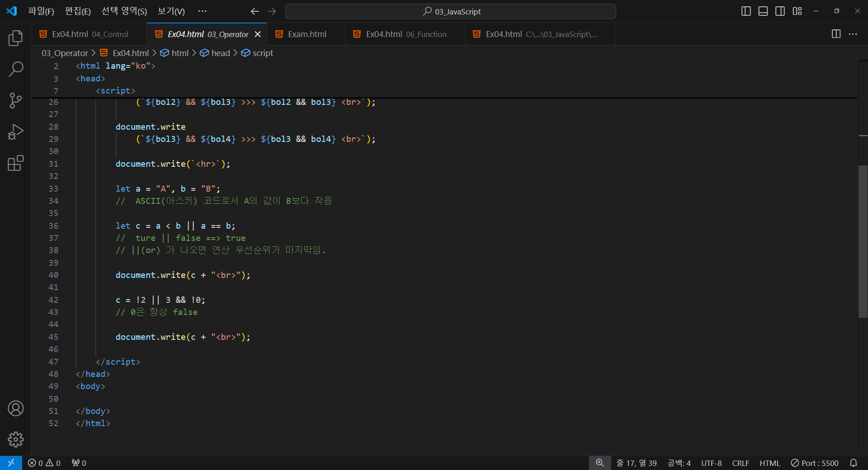Open the Manage settings gear
Screen dimensions: 868x470
15,439
